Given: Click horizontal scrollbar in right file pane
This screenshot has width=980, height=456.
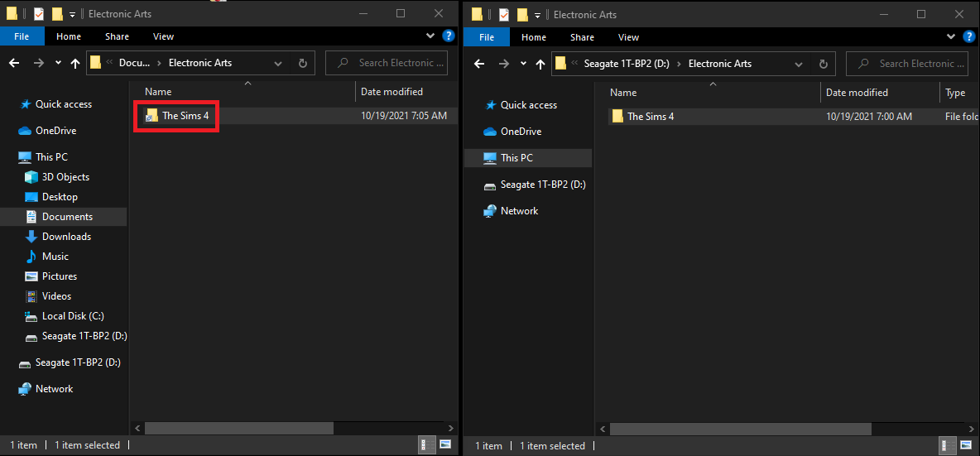Looking at the screenshot, I should [x=741, y=430].
